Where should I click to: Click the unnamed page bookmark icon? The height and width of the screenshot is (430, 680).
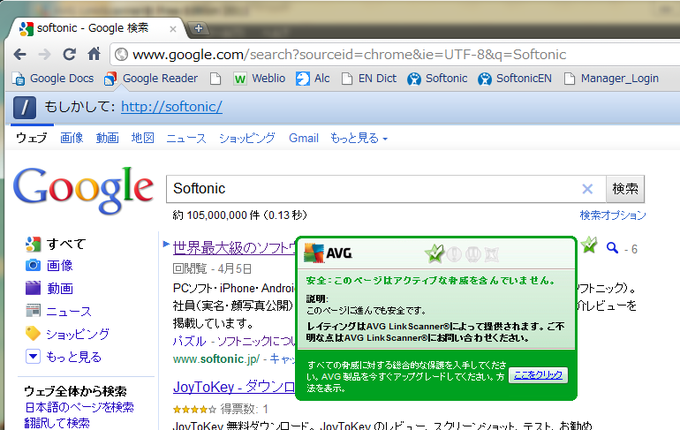pyautogui.click(x=215, y=78)
